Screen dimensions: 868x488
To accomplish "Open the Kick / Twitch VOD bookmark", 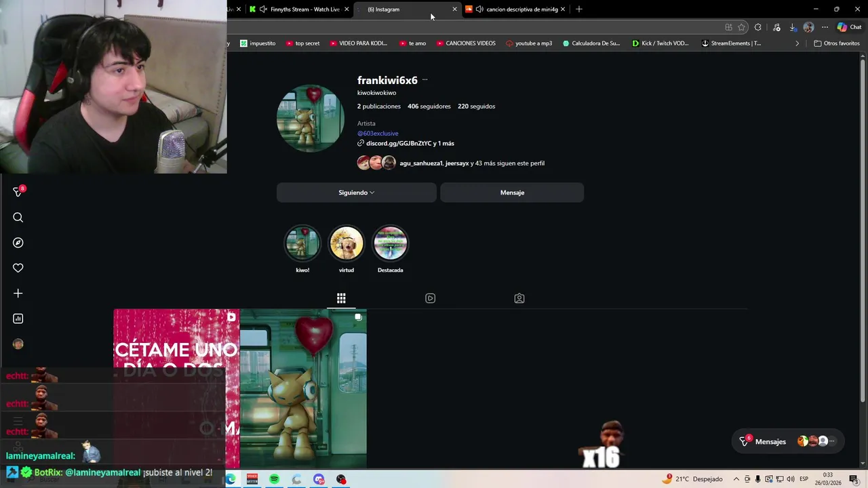I will pos(660,43).
